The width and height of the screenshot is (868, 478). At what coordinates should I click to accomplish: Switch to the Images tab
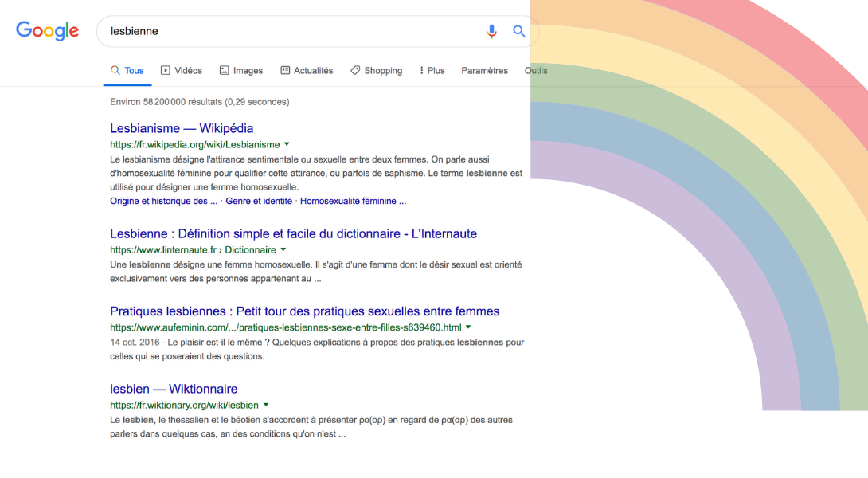241,70
